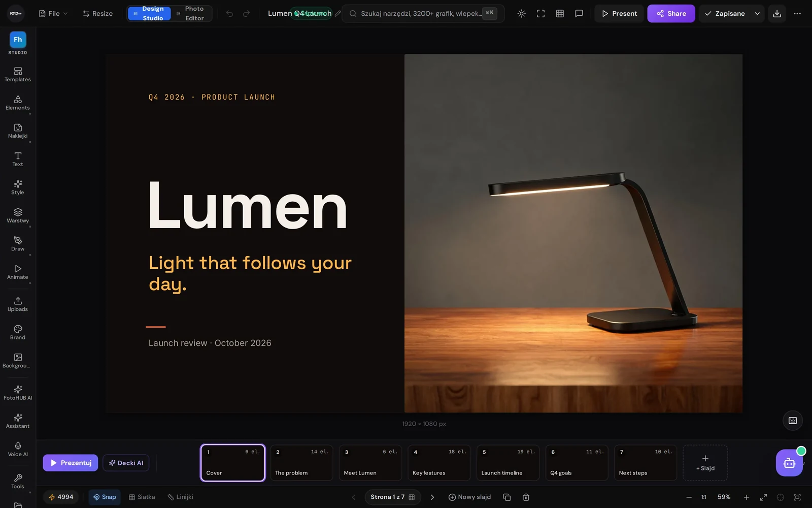Toggle Snap on the bottom bar
Viewport: 812px width, 508px height.
pyautogui.click(x=105, y=497)
